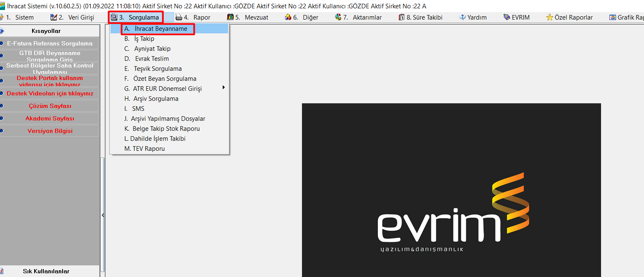Screen dimensions: 644x277
Task: Go to Akademi Sayfası
Action: pos(50,118)
